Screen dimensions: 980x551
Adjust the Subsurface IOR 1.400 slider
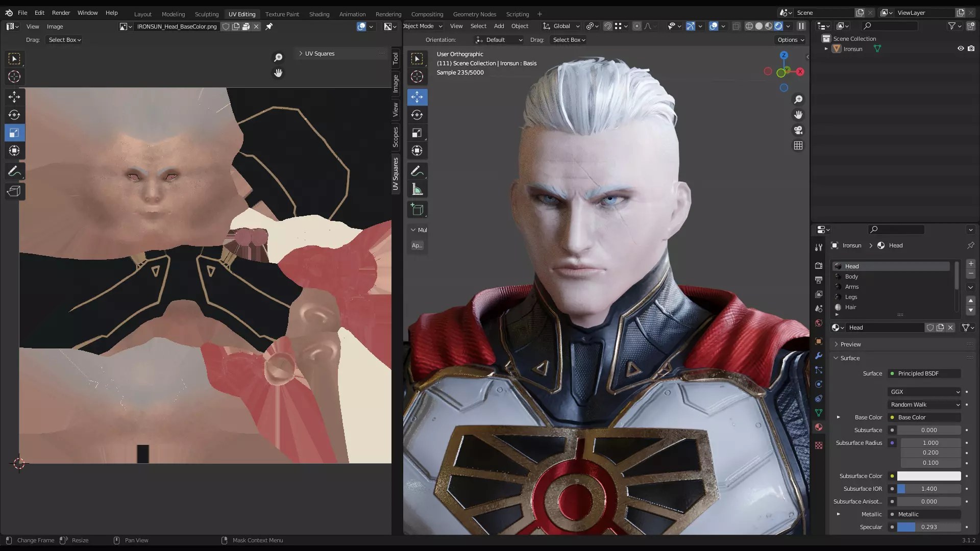click(929, 489)
